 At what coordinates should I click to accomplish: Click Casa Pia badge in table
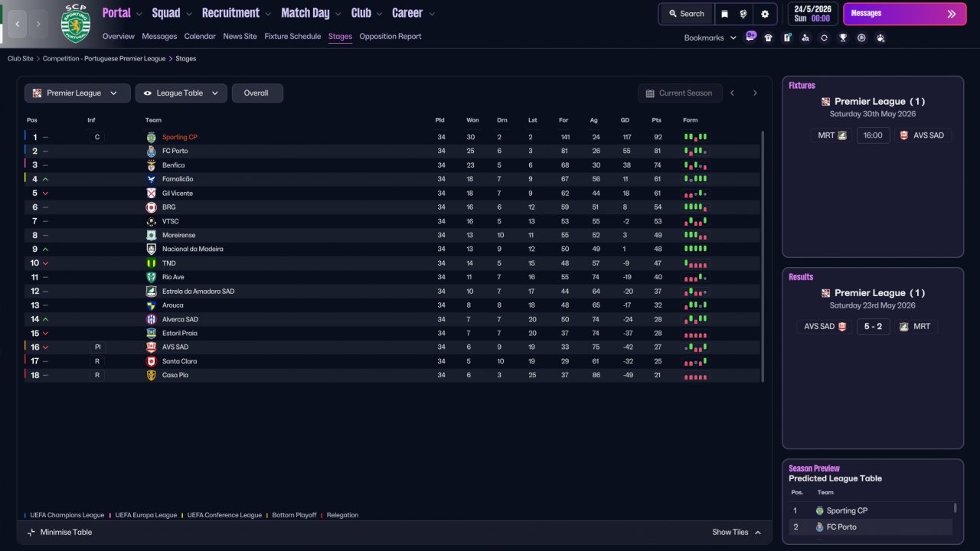[151, 375]
